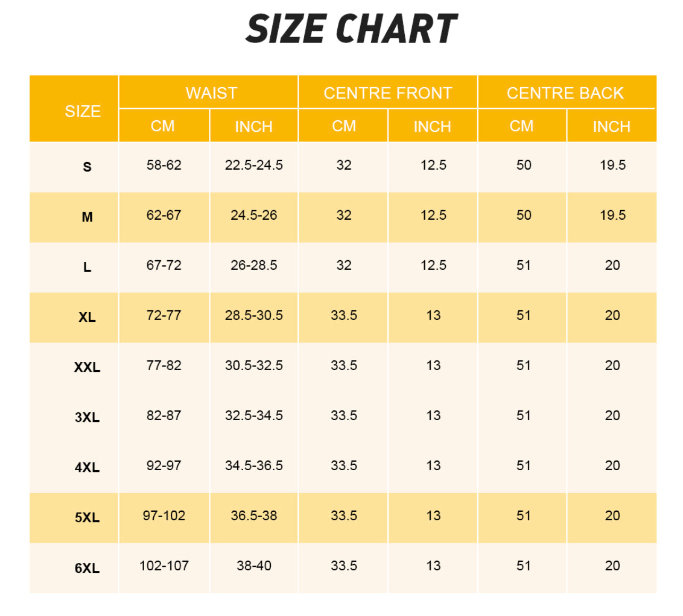The image size is (683, 616).
Task: Click the 58-62 waist cell
Action: click(164, 165)
